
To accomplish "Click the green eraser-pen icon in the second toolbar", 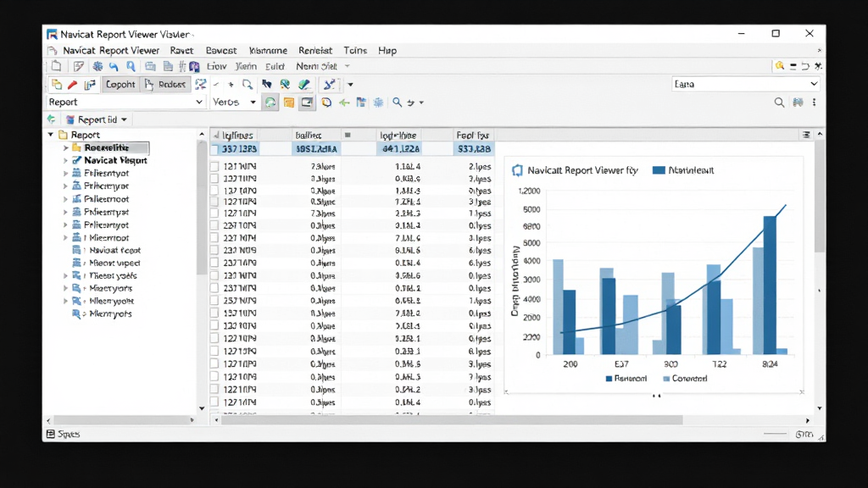I will pyautogui.click(x=304, y=84).
